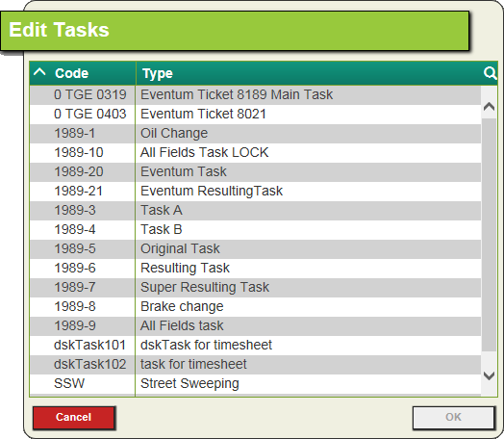Open the search magnifier in the table header
Viewport: 504px width, 439px height.
click(x=490, y=73)
